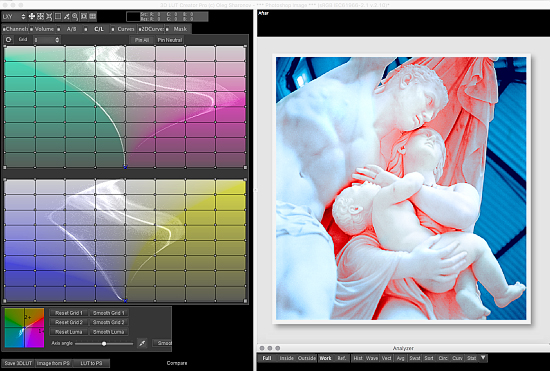The width and height of the screenshot is (550, 371).
Task: Click the Axis angle slider handle
Action: click(104, 344)
